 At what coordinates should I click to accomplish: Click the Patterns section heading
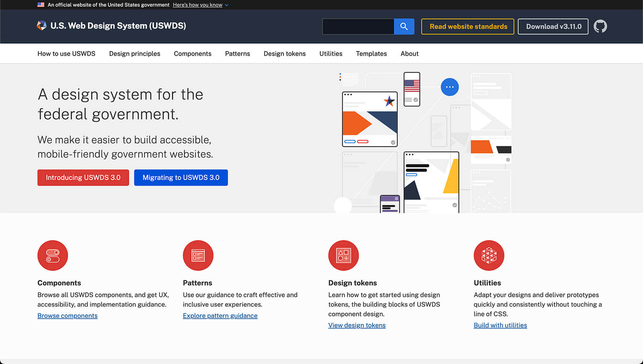pos(197,283)
